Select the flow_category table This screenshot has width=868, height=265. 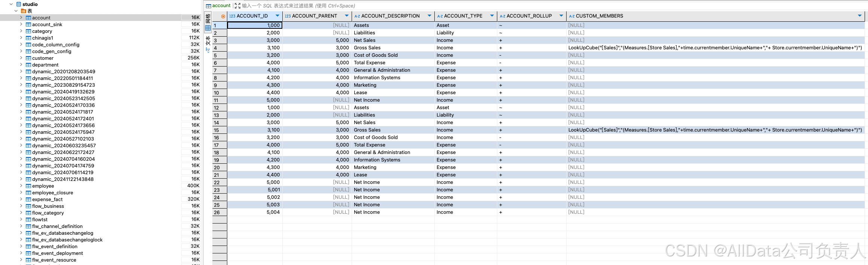[x=48, y=213]
